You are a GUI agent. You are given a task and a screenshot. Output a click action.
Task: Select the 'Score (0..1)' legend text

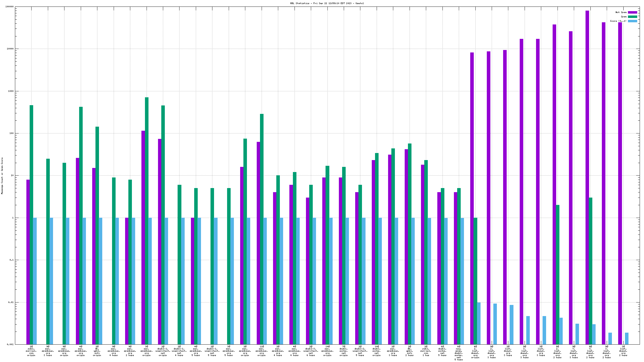click(618, 21)
